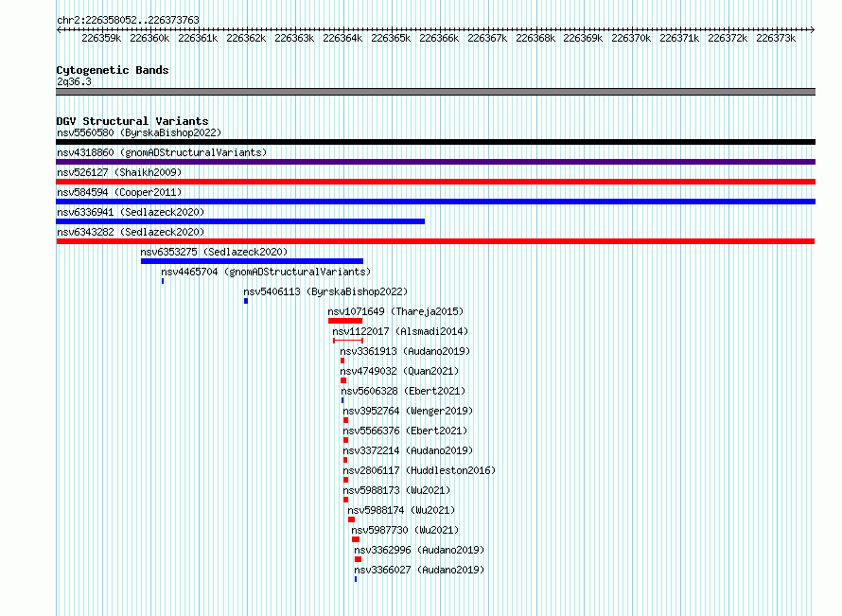Viewport: 842px width, 616px height.
Task: Click the red nsv2806117 marker
Action: [346, 480]
